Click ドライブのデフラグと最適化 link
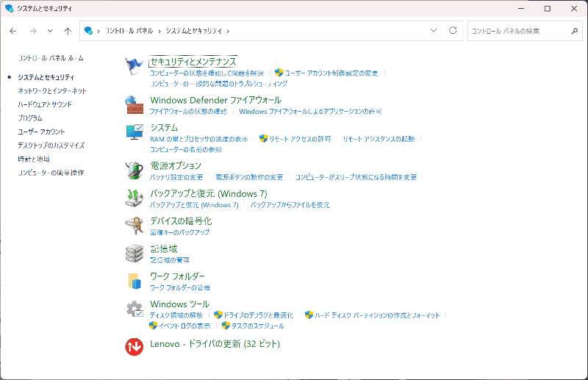 259,315
